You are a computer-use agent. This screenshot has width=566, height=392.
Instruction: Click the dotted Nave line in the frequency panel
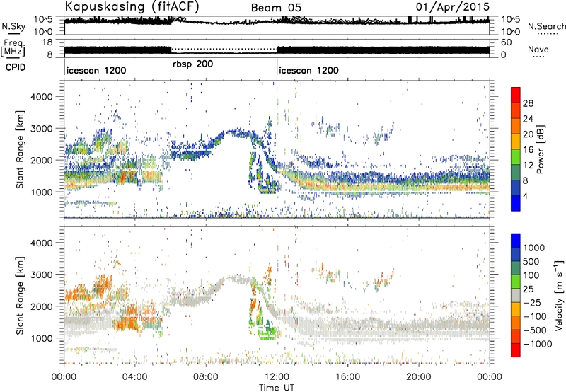tap(224, 48)
